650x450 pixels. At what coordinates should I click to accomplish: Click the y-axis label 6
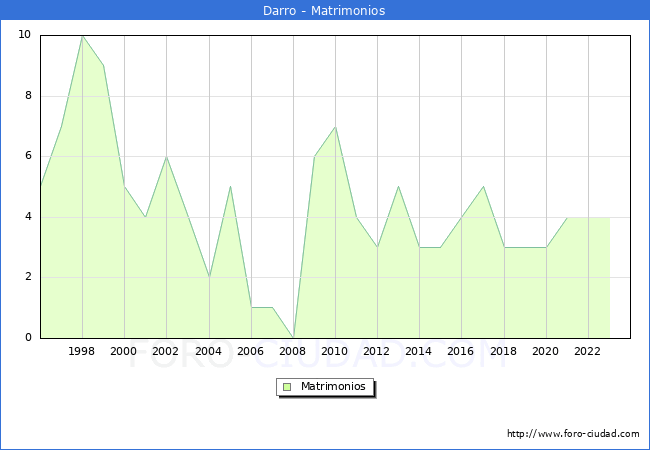click(x=28, y=156)
